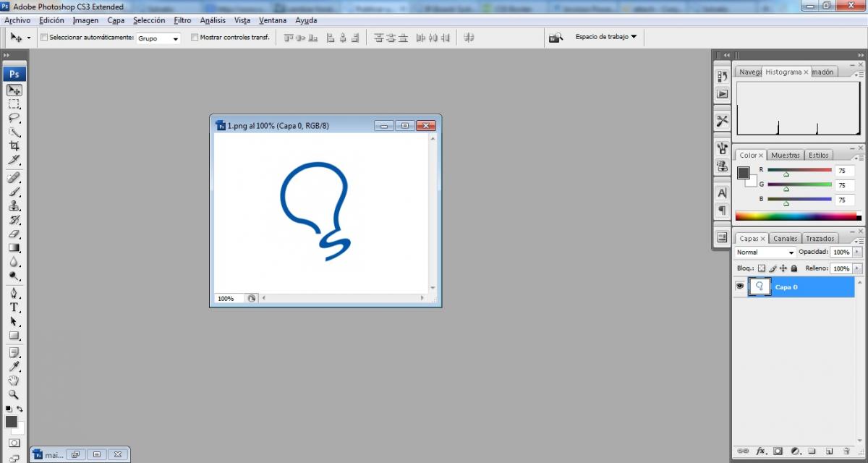The image size is (868, 463).
Task: Open the Move tool preset picker arrow
Action: pos(29,38)
